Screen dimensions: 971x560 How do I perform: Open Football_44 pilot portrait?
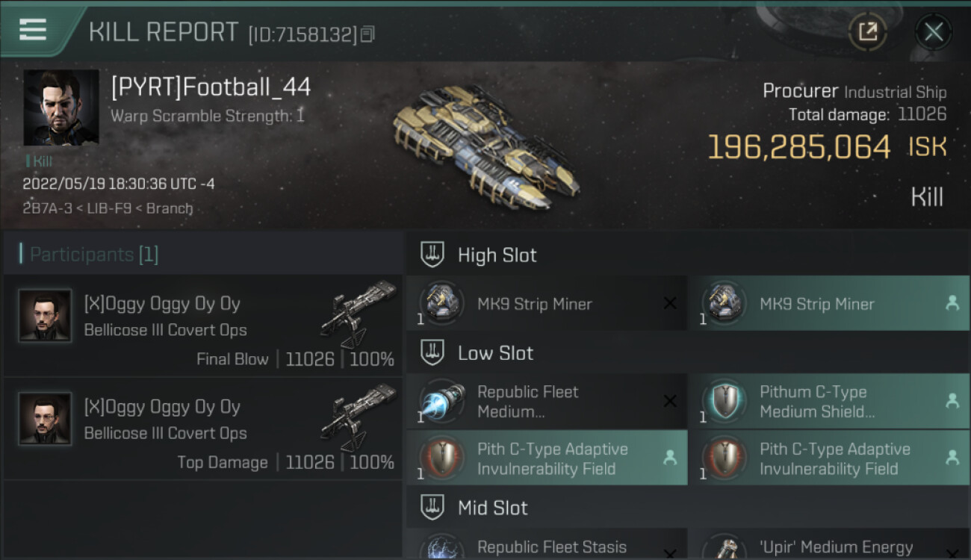tap(61, 108)
